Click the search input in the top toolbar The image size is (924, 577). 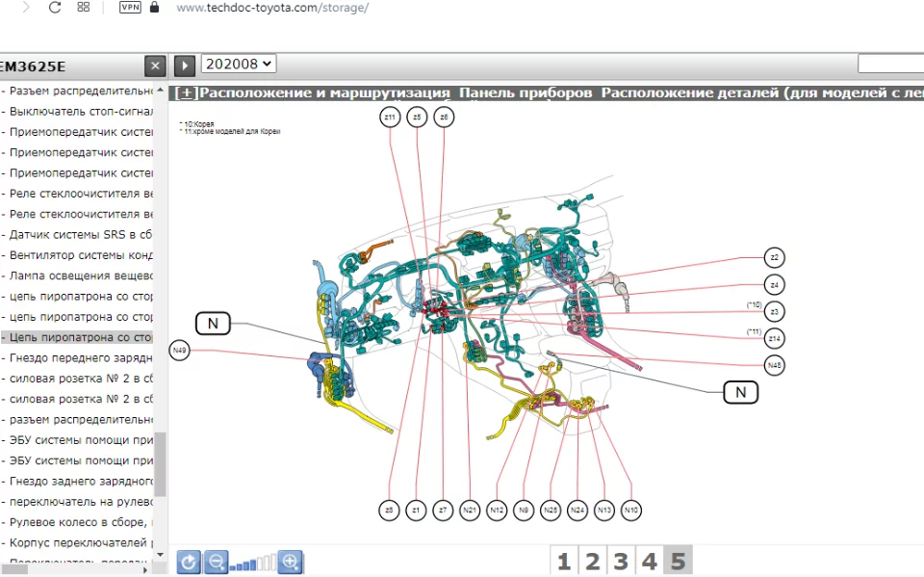pos(890,64)
